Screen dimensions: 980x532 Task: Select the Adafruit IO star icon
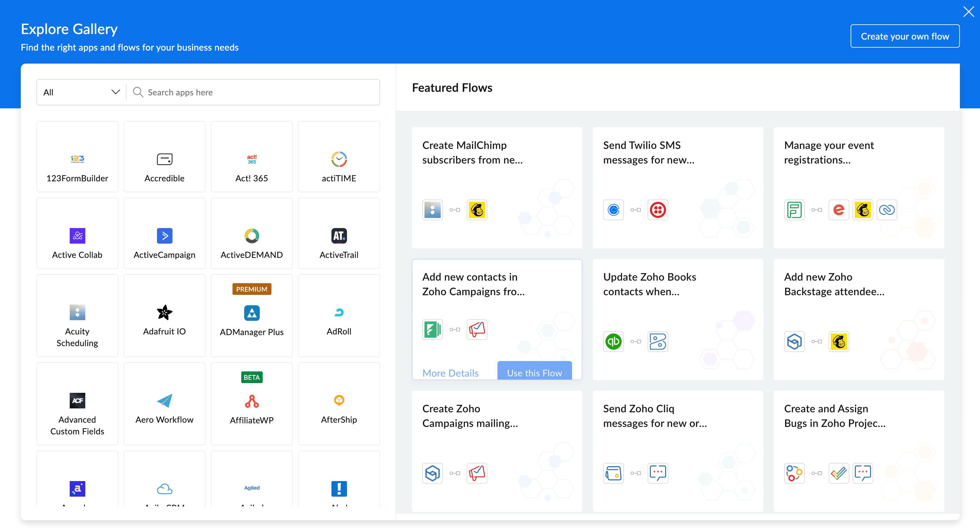tap(164, 312)
